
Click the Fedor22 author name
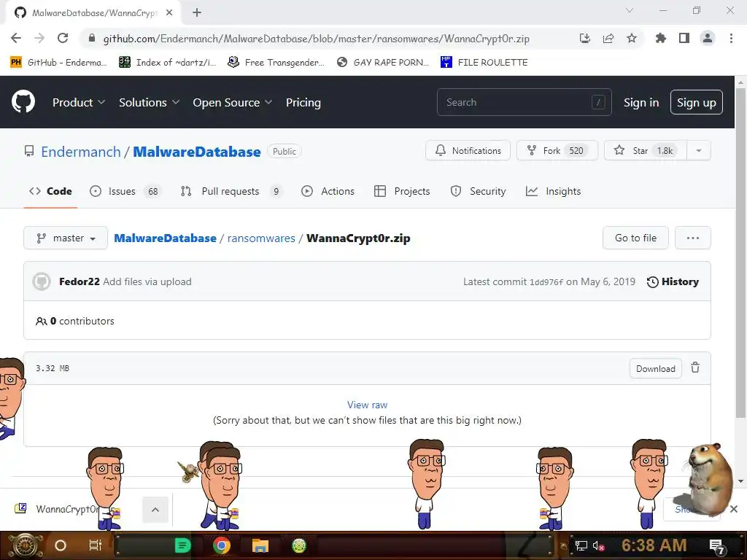click(x=79, y=281)
